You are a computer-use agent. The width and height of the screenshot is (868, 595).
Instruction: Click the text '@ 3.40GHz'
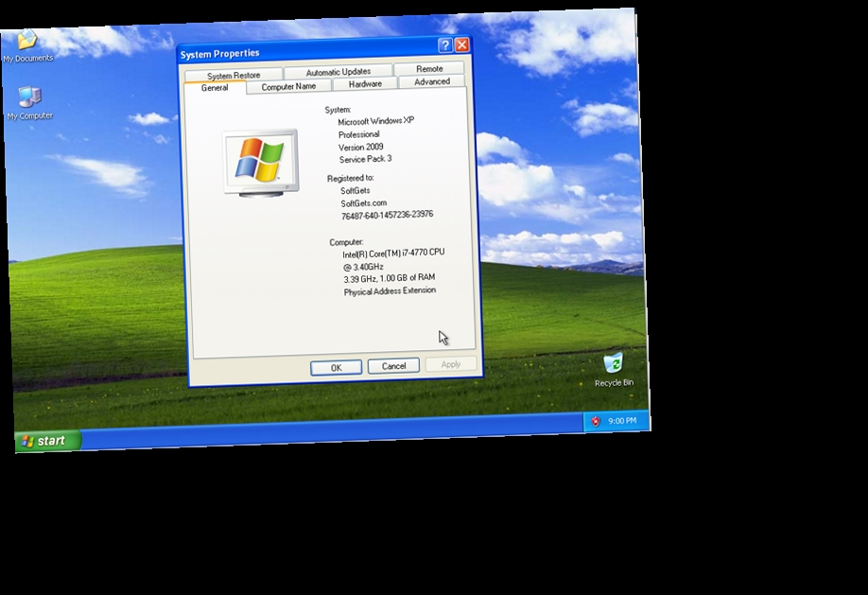click(x=363, y=267)
